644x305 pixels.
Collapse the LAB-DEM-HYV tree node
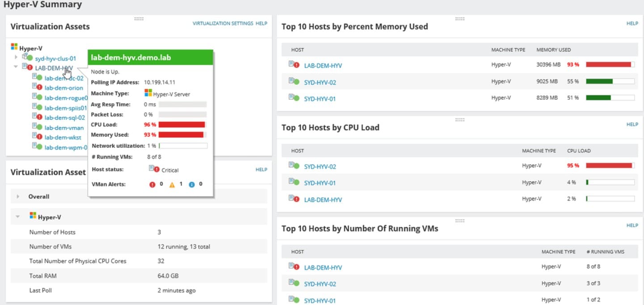[16, 67]
